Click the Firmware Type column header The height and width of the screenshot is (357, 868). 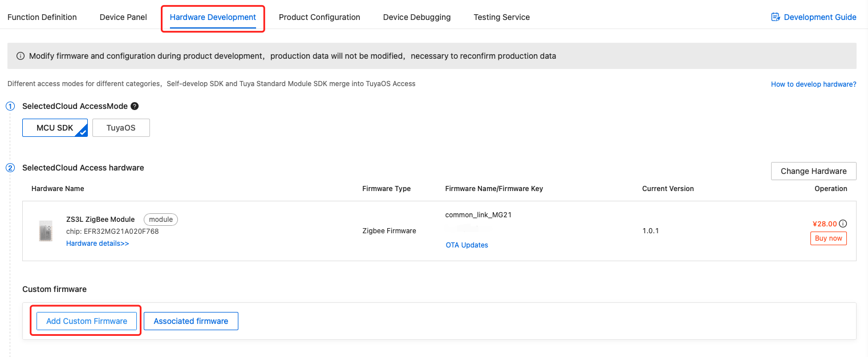point(386,189)
